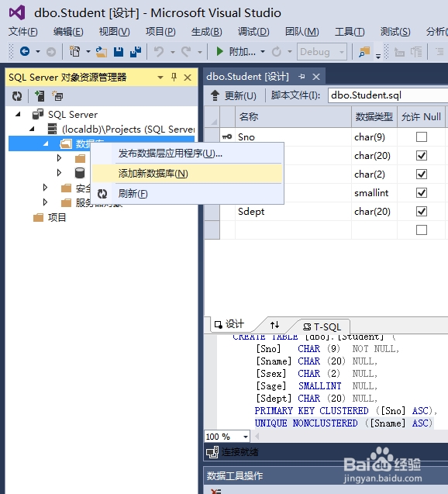Image resolution: width=448 pixels, height=494 pixels.
Task: Open the Object Explorer window options dropdown arrow
Action: click(160, 78)
